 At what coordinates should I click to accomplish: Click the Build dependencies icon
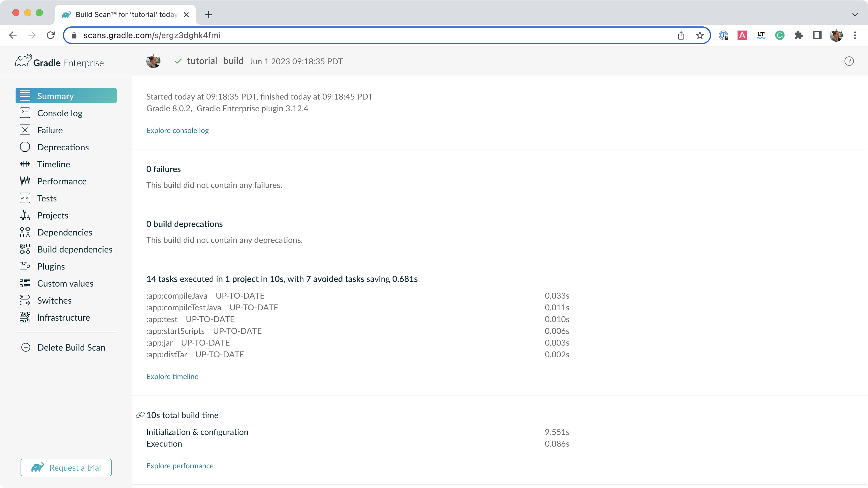pyautogui.click(x=25, y=249)
